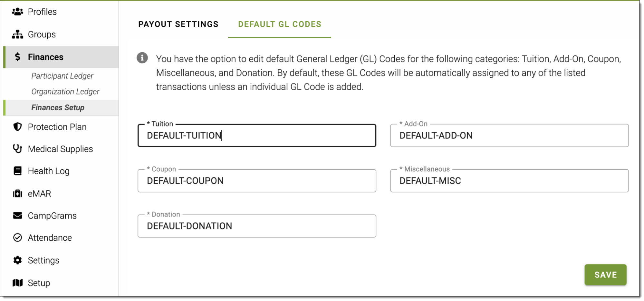Click into the Add-On GL code field
Image resolution: width=644 pixels, height=301 pixels.
pyautogui.click(x=509, y=135)
